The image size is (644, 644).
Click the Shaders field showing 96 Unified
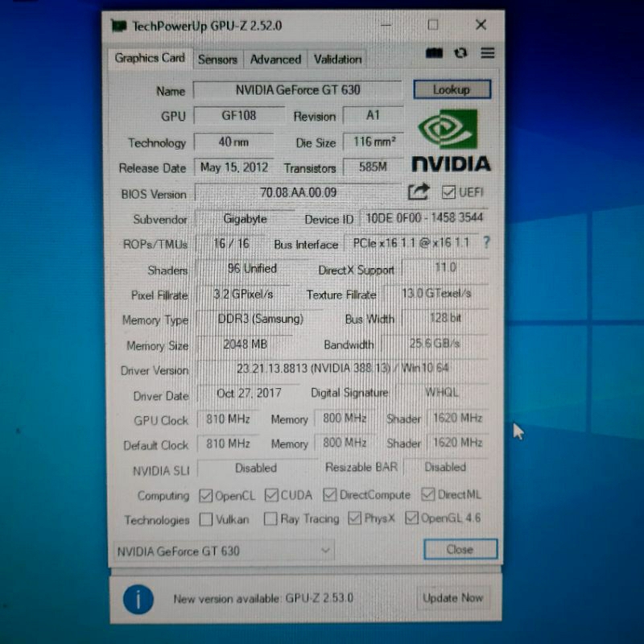[252, 269]
